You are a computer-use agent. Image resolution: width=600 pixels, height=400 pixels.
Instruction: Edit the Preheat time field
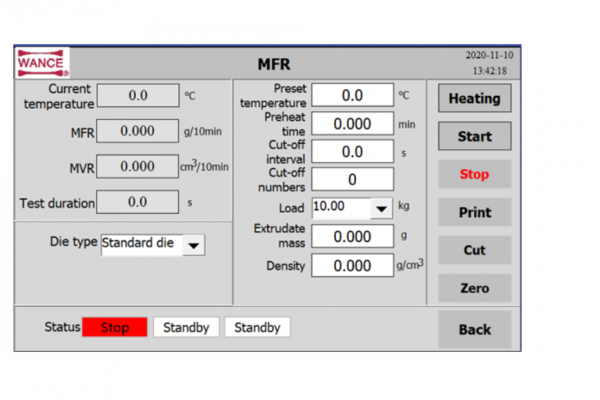point(352,124)
